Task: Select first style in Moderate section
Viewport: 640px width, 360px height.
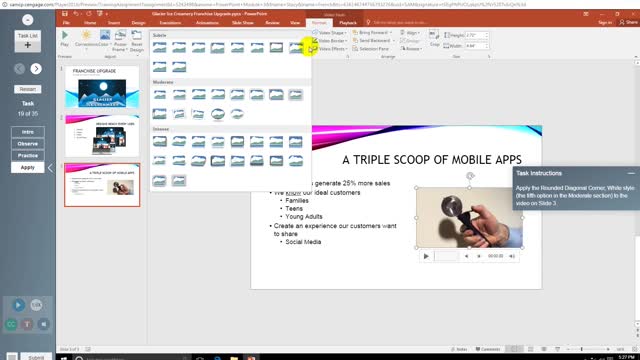Action: [x=160, y=95]
